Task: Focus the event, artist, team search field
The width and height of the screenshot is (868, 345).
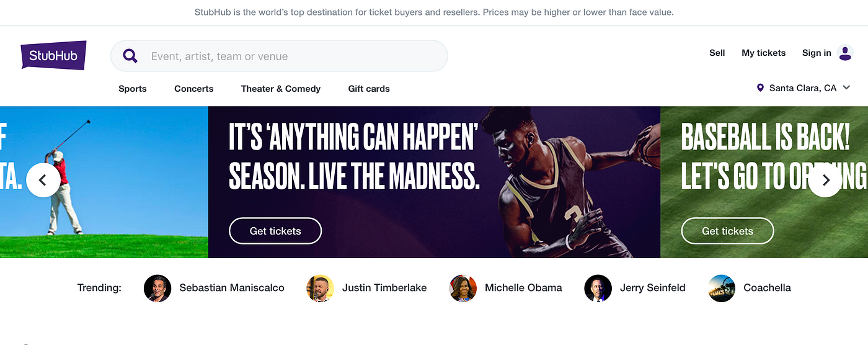Action: 279,56
